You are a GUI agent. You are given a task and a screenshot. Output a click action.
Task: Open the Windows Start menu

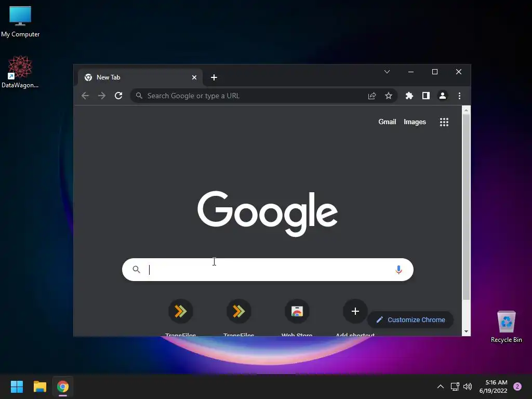pyautogui.click(x=17, y=387)
